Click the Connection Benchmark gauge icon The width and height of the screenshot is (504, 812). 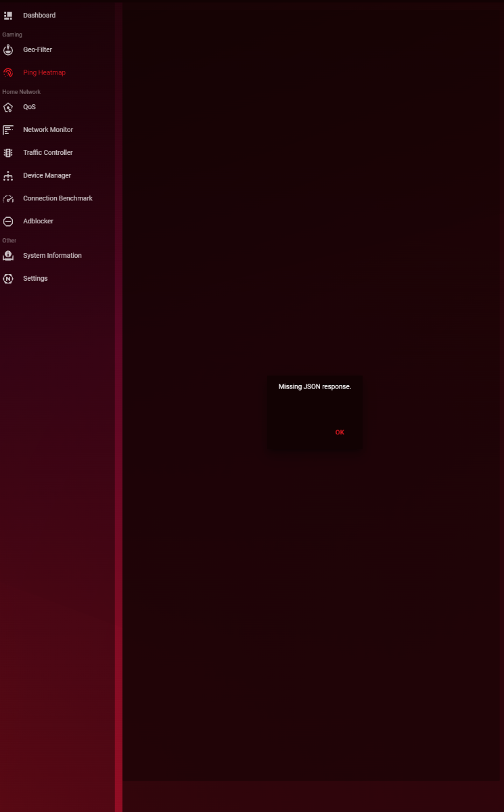8,199
